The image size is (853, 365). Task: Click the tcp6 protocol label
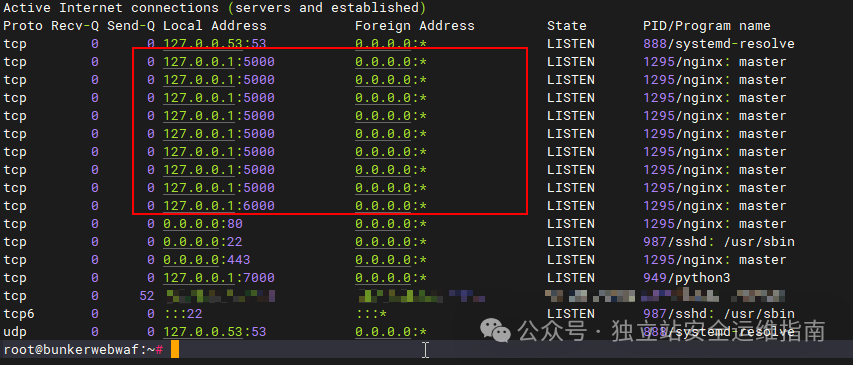click(x=20, y=313)
